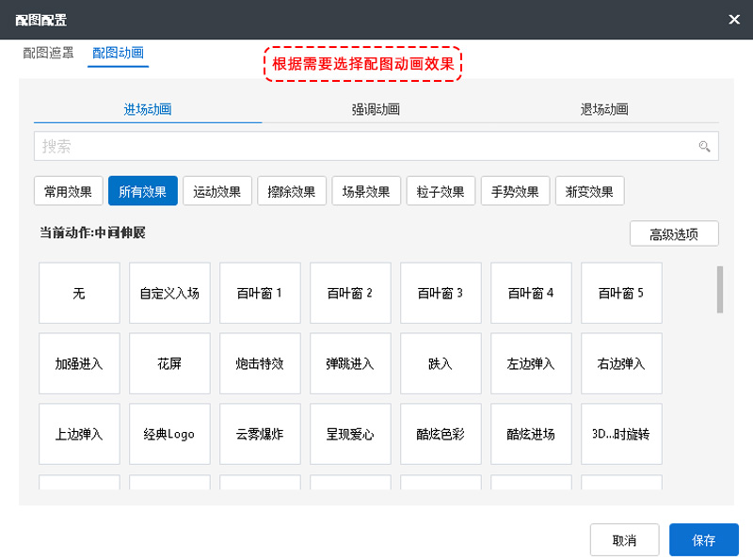Click the 取消 button
Image resolution: width=753 pixels, height=560 pixels.
[x=624, y=540]
